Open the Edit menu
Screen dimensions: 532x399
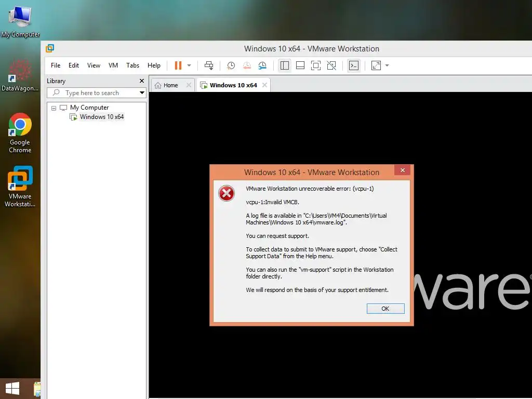(x=74, y=65)
